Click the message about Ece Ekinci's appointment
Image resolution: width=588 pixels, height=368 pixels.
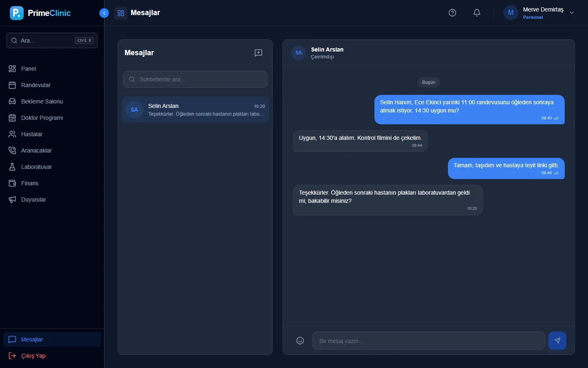(470, 110)
